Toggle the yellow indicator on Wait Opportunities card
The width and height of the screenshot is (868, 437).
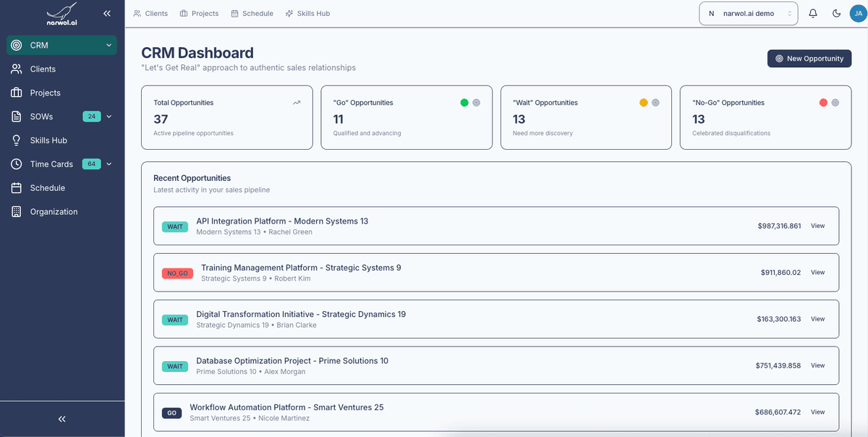pyautogui.click(x=643, y=103)
